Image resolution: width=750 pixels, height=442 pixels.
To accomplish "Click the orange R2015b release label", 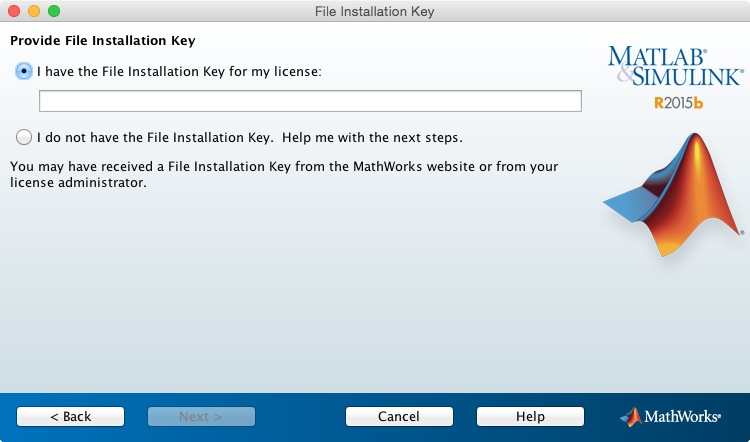I will point(681,102).
